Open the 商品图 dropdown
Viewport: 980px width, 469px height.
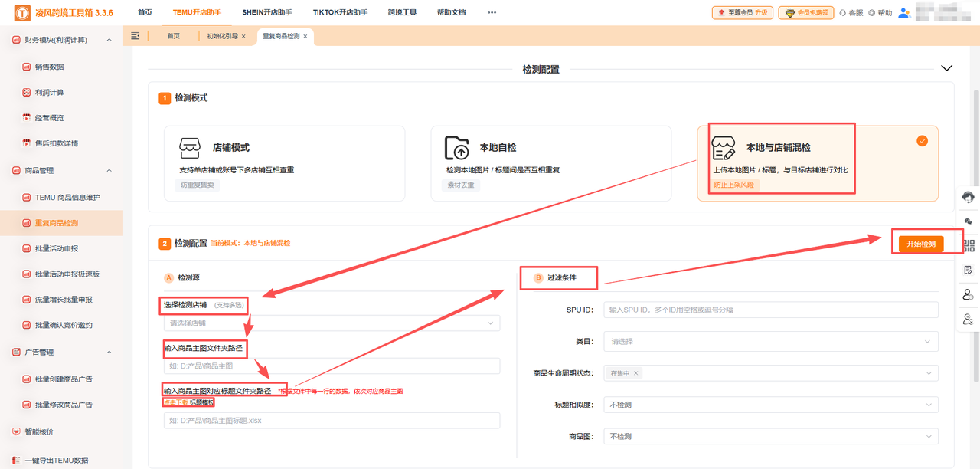coord(771,436)
